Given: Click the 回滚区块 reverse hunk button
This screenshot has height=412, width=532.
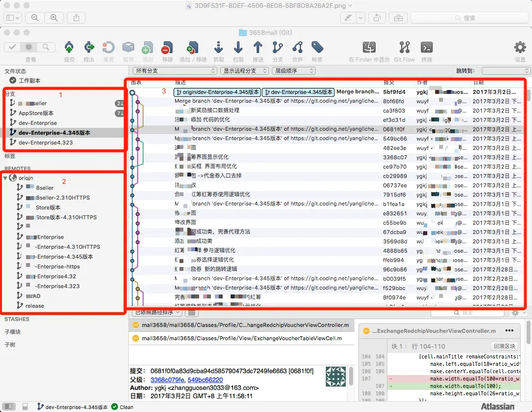Looking at the screenshot, I should [x=504, y=346].
